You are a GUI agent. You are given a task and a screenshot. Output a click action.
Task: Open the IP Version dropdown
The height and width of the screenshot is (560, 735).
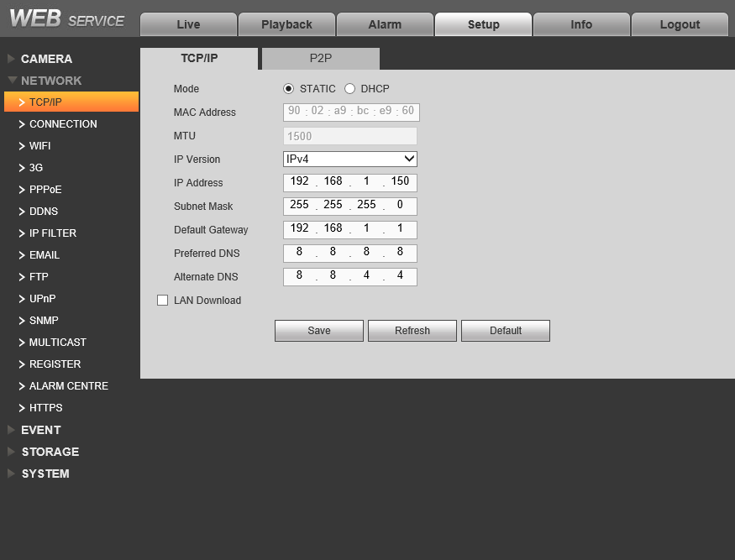coord(350,159)
